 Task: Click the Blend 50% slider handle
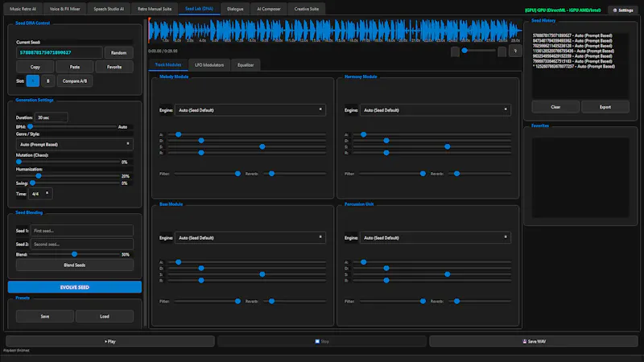(74, 254)
